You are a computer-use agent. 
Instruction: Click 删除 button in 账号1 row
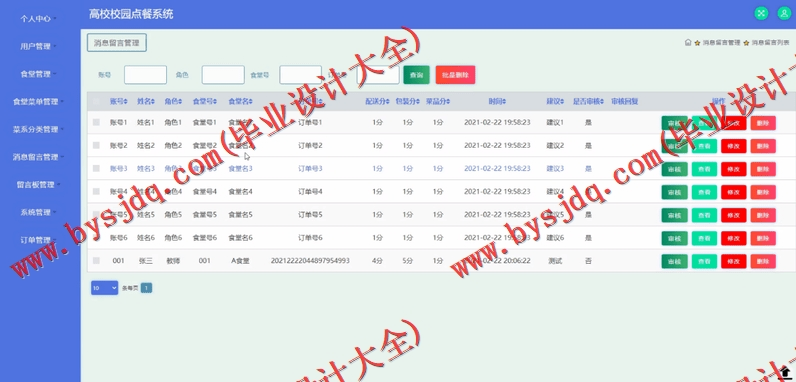763,123
